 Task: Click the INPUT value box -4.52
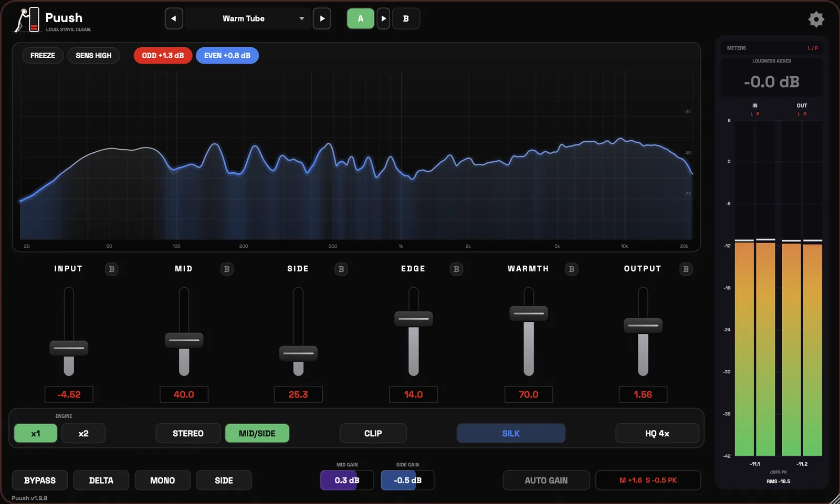coord(69,394)
